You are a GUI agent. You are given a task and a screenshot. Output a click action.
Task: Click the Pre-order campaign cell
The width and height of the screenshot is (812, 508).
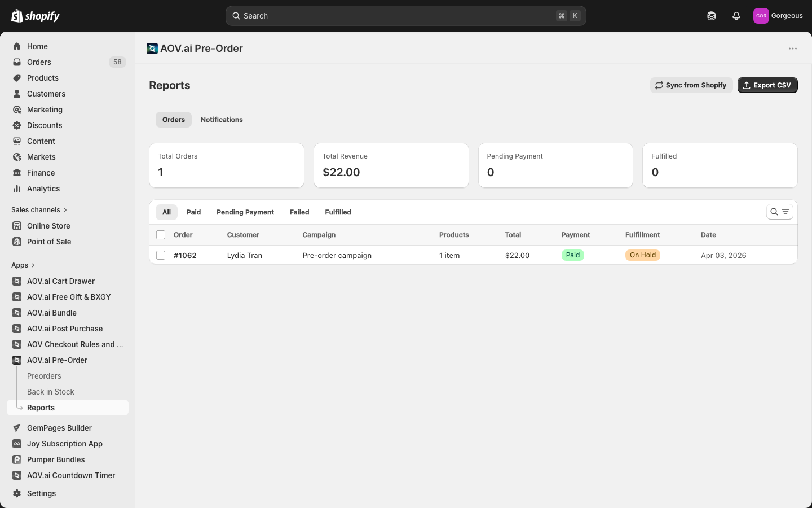click(x=337, y=255)
